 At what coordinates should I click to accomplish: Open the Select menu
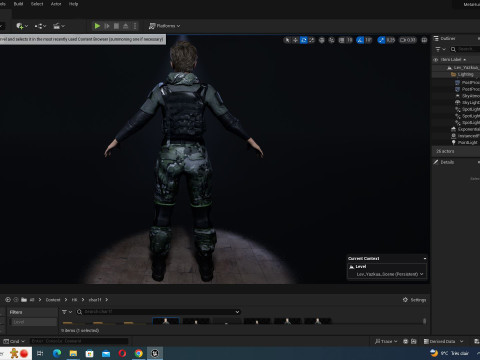pos(37,4)
